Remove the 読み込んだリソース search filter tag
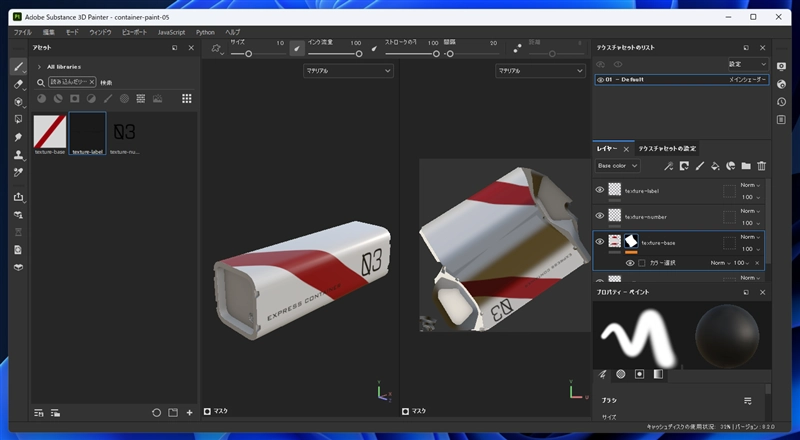Screen dimensions: 800x440 click(92, 82)
